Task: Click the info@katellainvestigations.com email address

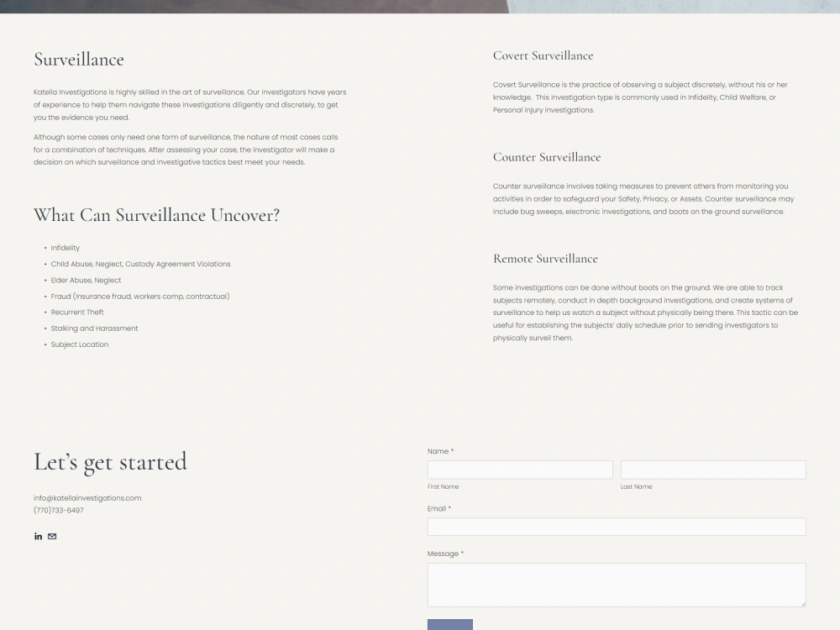Action: click(87, 497)
